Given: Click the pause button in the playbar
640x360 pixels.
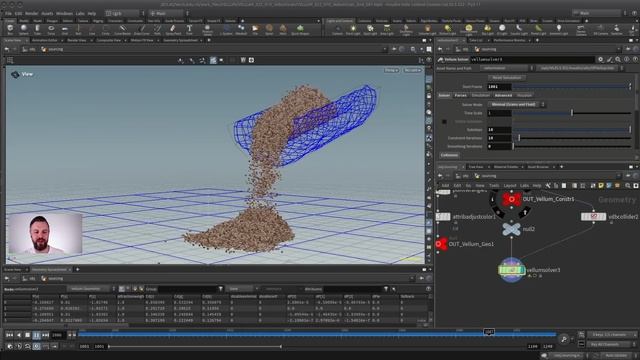Looking at the screenshot, I should (x=36, y=335).
